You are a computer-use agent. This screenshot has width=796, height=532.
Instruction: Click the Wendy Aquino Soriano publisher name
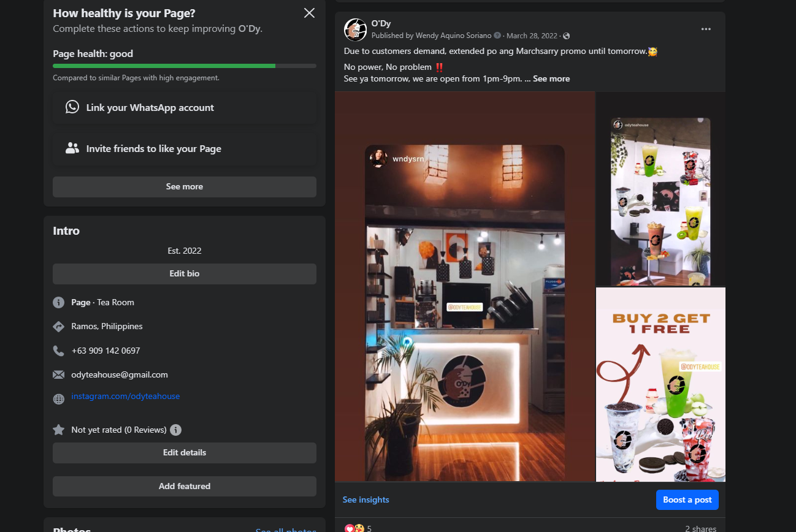453,36
